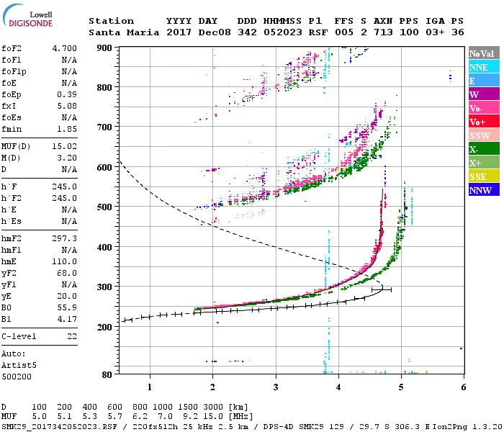Click the 2017 year header value
Viewport: 504px width, 432px height.
coord(179,32)
